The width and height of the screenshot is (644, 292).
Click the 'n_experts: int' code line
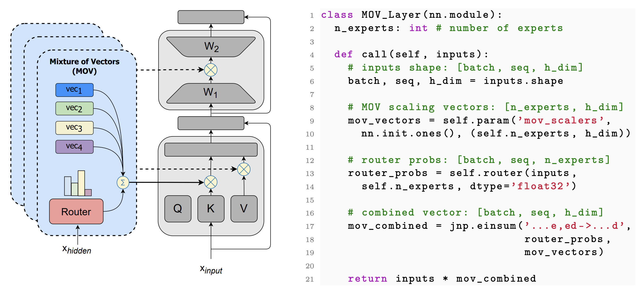448,28
